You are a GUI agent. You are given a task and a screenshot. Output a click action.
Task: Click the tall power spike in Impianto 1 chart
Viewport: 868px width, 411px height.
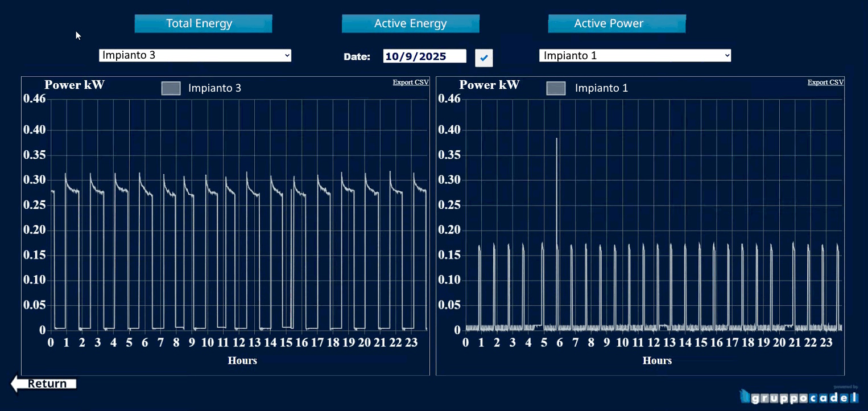(x=557, y=171)
